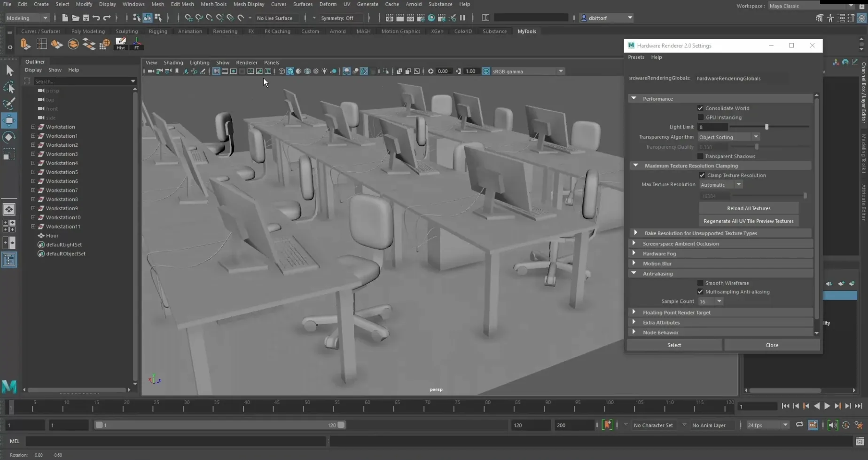868x460 pixels.
Task: Select the arrow Select tool in the toolbox
Action: pyautogui.click(x=9, y=71)
